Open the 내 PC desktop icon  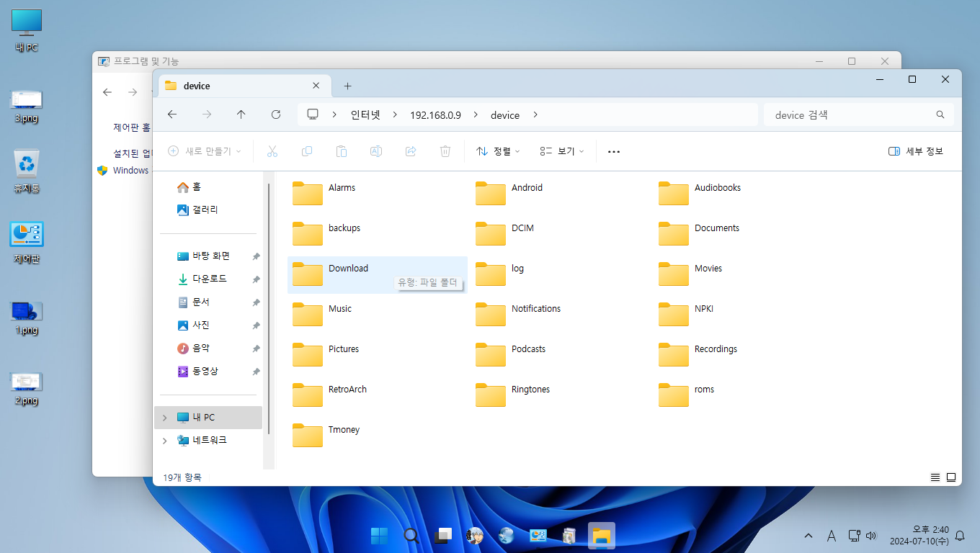(x=27, y=31)
